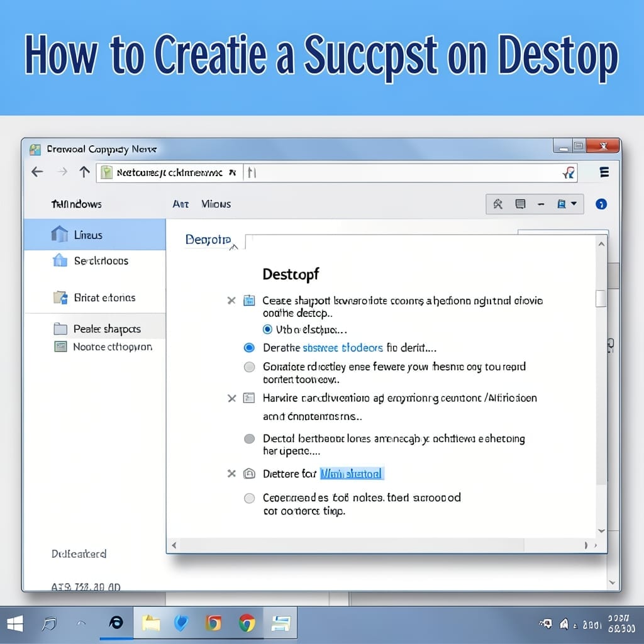Open File Explorer from the taskbar
Image resolution: width=644 pixels, height=644 pixels.
tap(151, 624)
